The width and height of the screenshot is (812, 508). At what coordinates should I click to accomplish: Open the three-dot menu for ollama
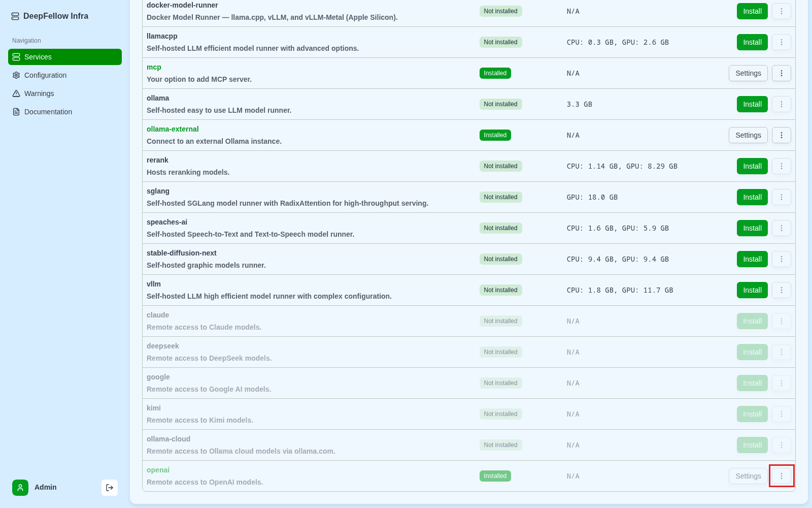782,104
